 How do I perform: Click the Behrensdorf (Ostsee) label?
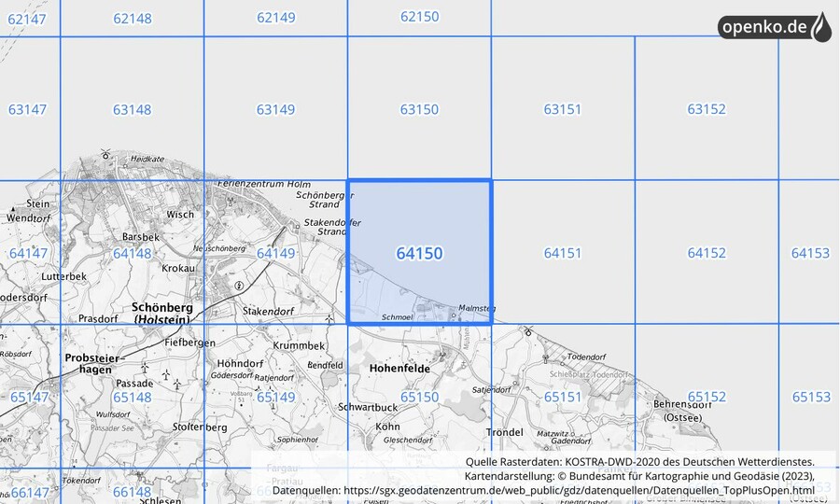pos(682,412)
